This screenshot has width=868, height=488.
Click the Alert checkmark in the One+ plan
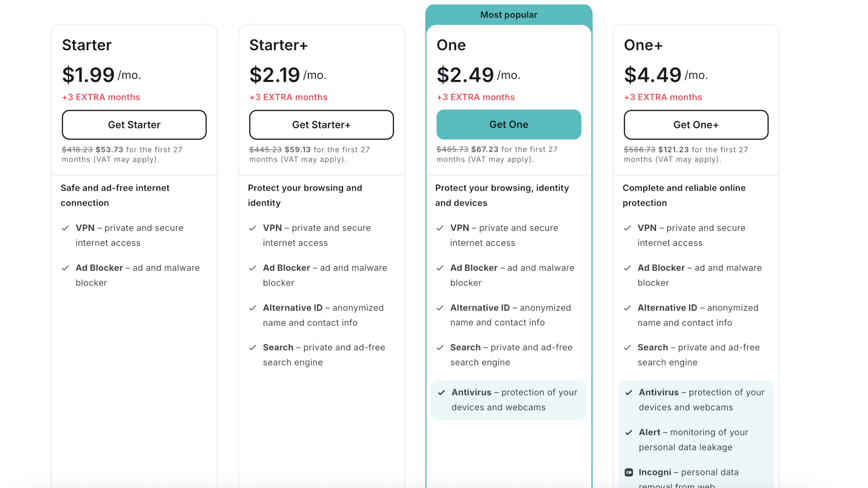pos(628,432)
